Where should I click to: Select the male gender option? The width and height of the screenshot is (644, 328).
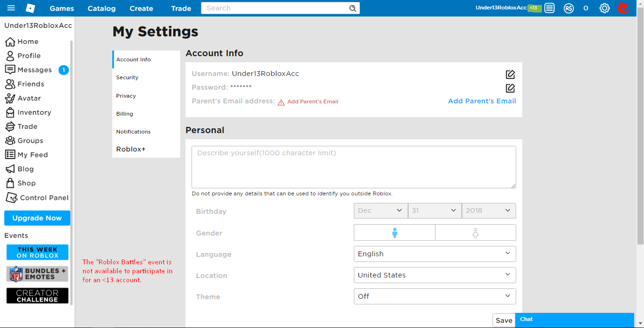(x=394, y=233)
